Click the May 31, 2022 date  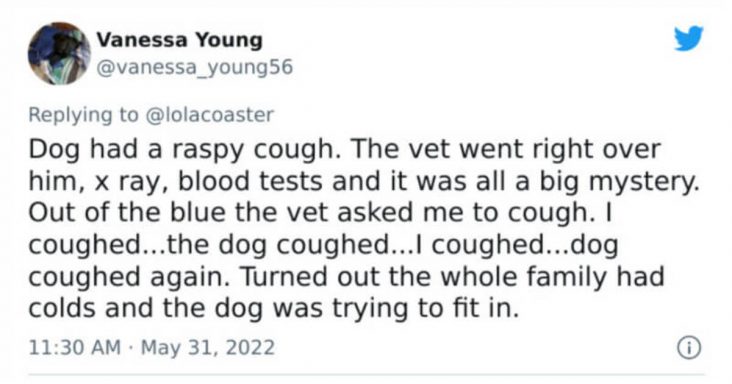point(208,348)
